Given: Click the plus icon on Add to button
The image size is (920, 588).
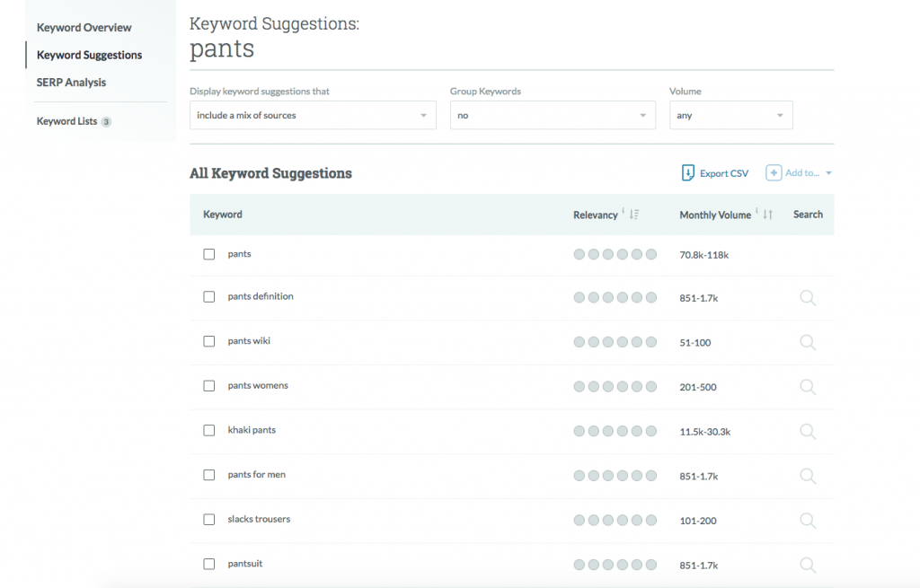Looking at the screenshot, I should tap(774, 172).
